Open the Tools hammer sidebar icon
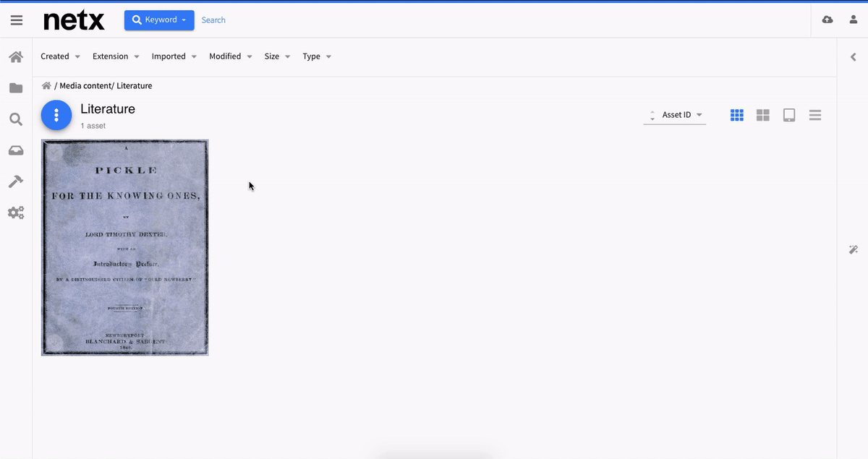Image resolution: width=868 pixels, height=459 pixels. pyautogui.click(x=16, y=181)
